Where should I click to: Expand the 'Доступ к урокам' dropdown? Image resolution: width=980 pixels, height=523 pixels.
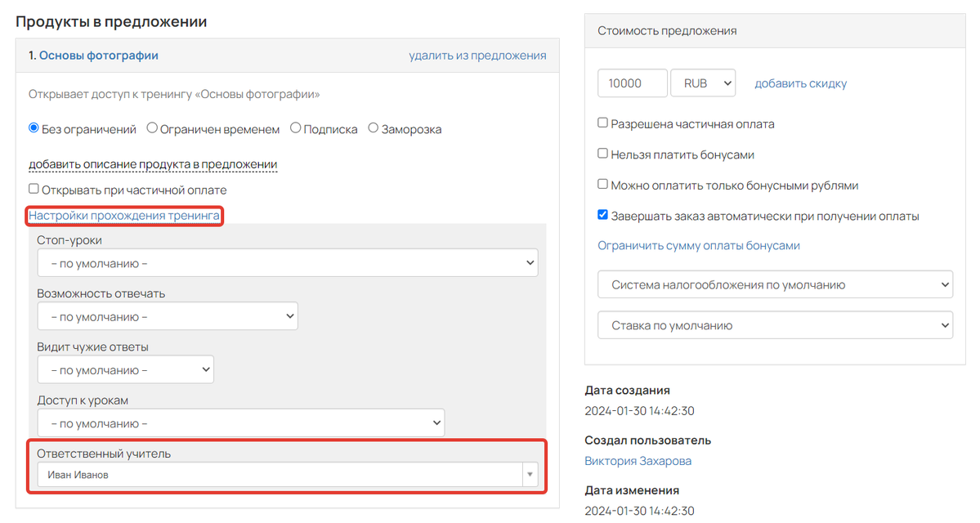click(x=240, y=423)
